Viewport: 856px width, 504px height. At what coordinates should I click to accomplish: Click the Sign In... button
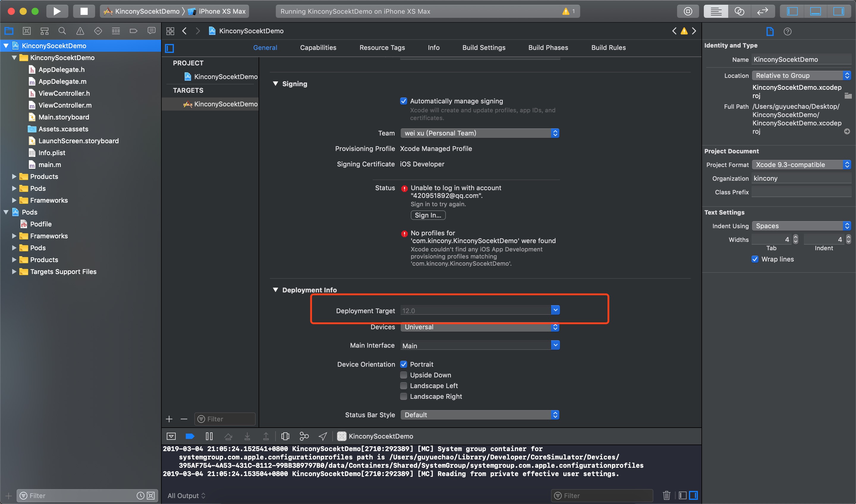click(x=428, y=215)
